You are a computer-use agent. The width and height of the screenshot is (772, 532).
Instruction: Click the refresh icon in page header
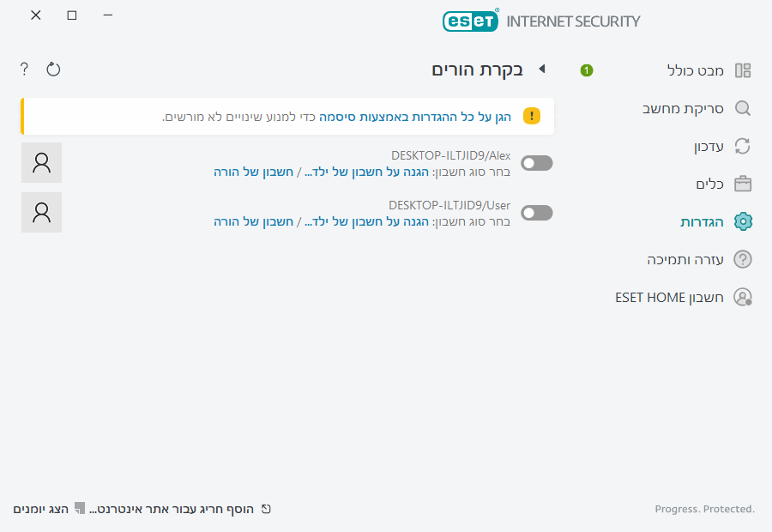(x=53, y=69)
